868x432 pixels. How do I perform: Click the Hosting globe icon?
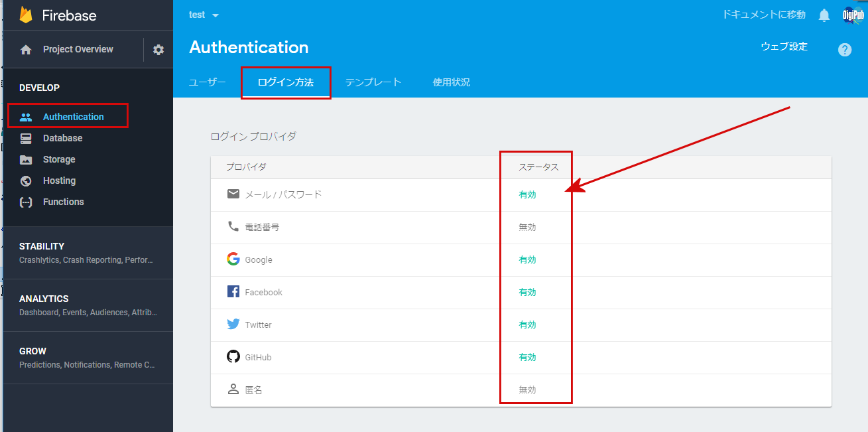pyautogui.click(x=26, y=180)
